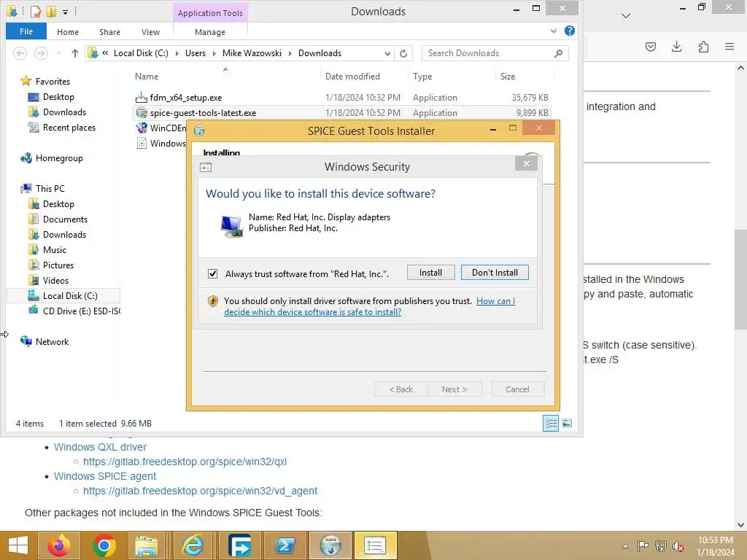Viewport: 747px width, 560px height.
Task: Open the Manage ribbon tab
Action: tap(210, 32)
